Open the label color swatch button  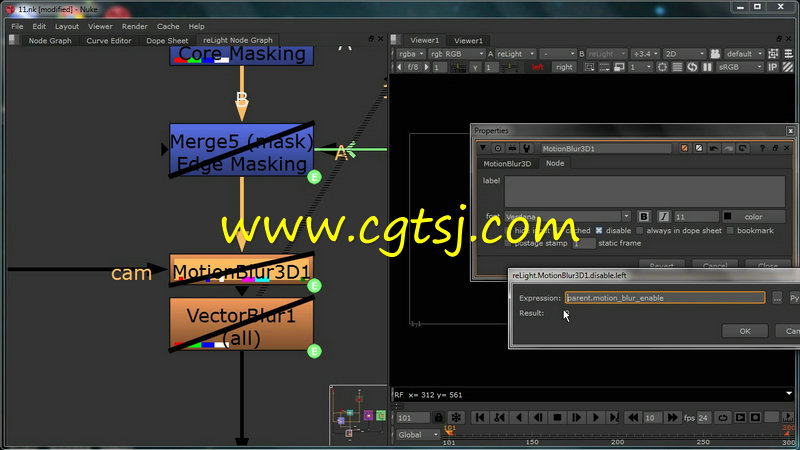point(754,217)
